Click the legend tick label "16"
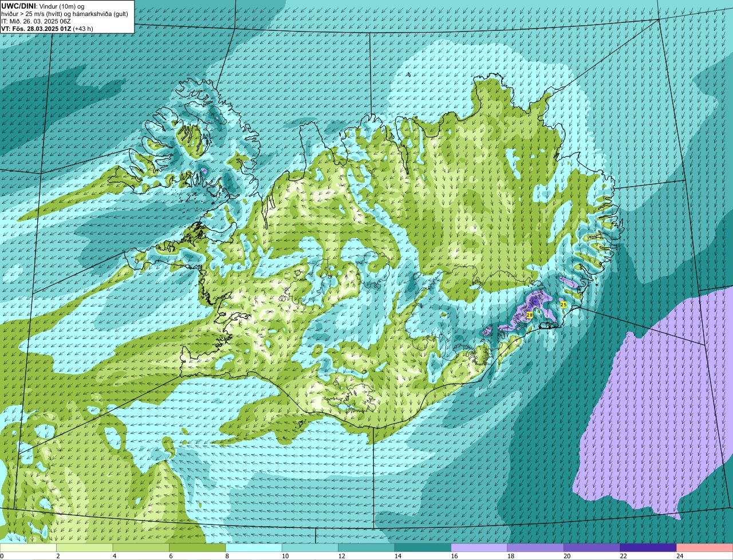Viewport: 733px width, 560px height. (454, 556)
